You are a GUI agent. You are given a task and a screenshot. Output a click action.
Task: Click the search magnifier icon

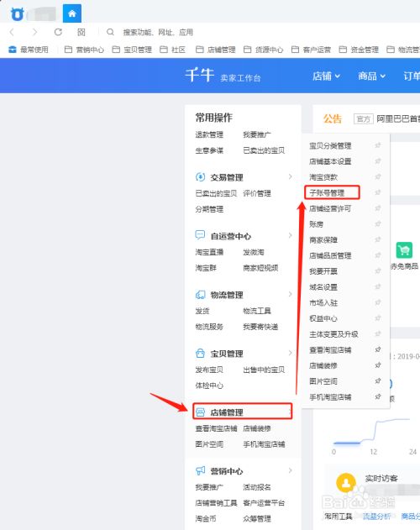(110, 32)
